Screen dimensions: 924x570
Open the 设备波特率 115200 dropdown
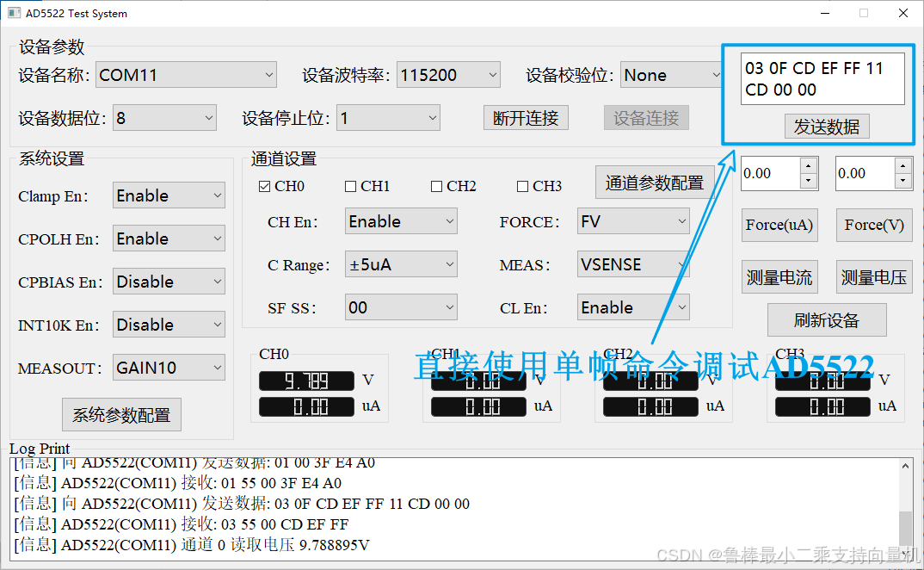(x=448, y=75)
